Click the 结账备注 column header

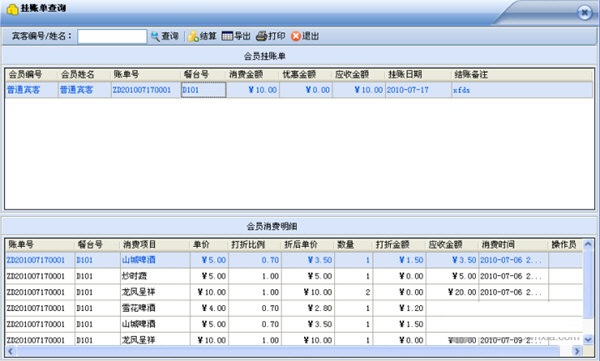click(522, 75)
